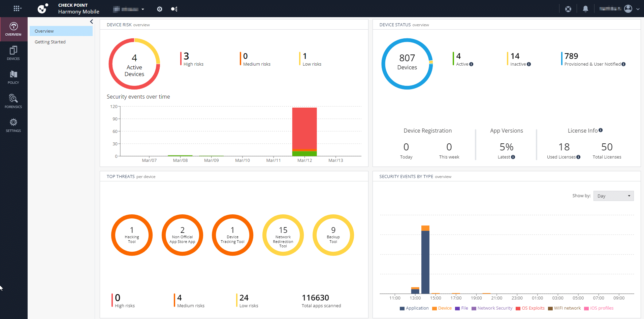Select the Overview menu item
This screenshot has width=644, height=319.
click(x=61, y=31)
